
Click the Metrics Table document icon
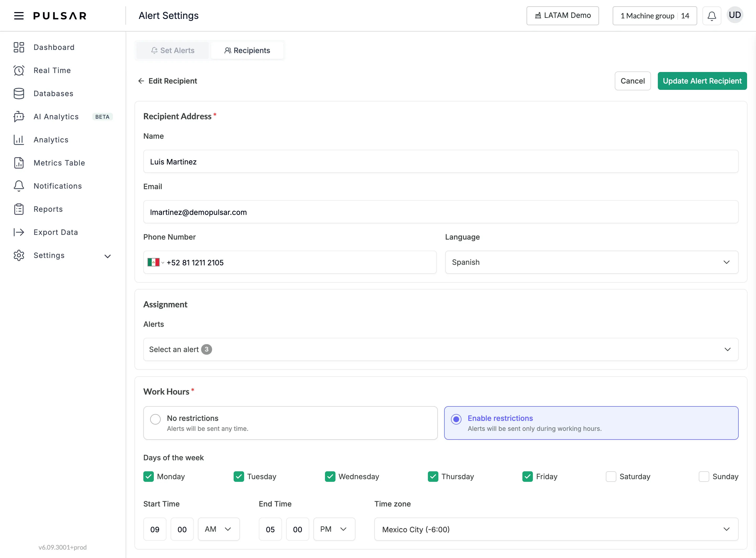(x=19, y=163)
